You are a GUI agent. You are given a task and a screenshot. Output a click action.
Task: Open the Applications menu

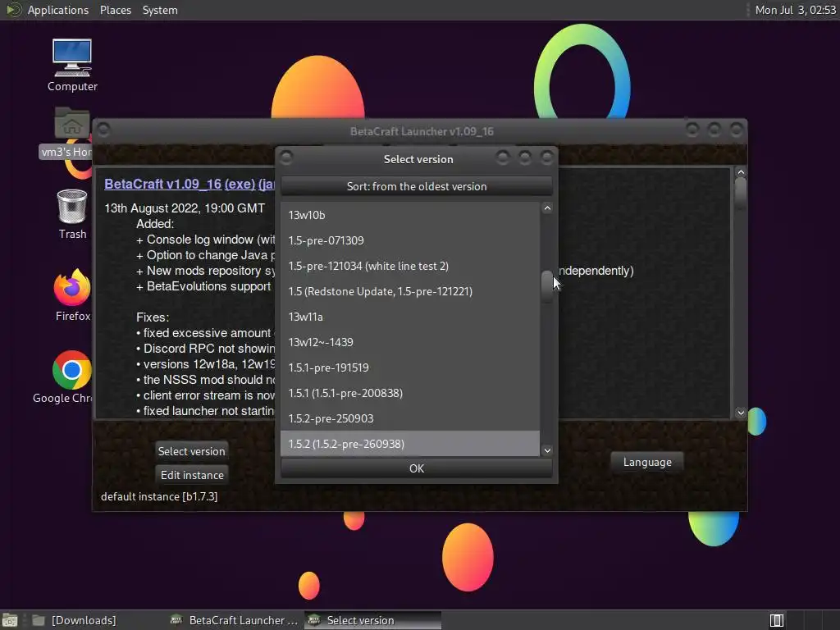pyautogui.click(x=58, y=10)
